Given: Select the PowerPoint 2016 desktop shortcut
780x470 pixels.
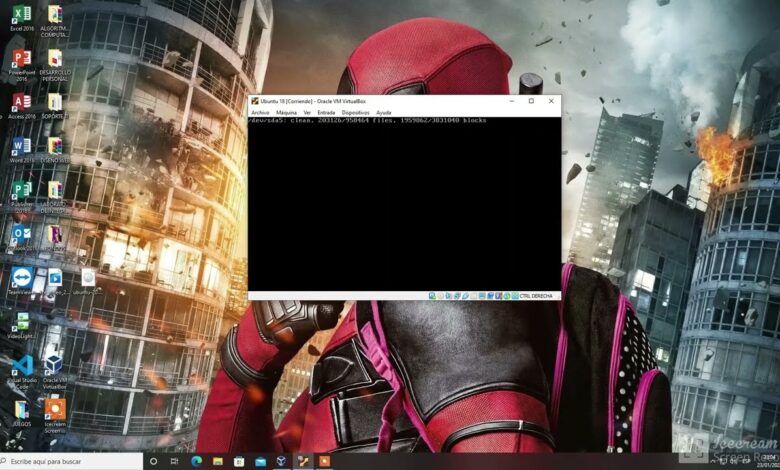Looking at the screenshot, I should click(x=22, y=65).
